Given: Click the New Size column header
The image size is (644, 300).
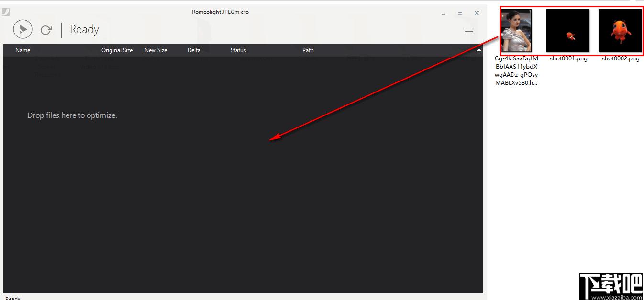Looking at the screenshot, I should (156, 50).
